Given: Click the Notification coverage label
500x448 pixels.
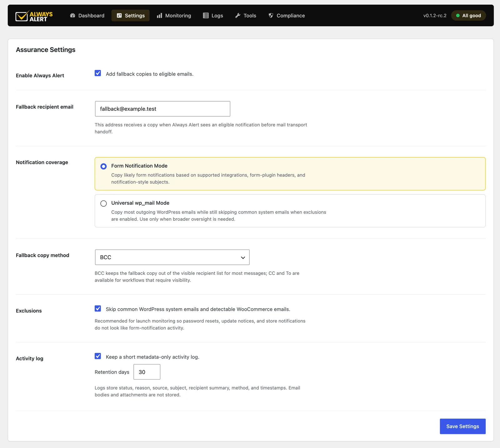Looking at the screenshot, I should click(42, 162).
